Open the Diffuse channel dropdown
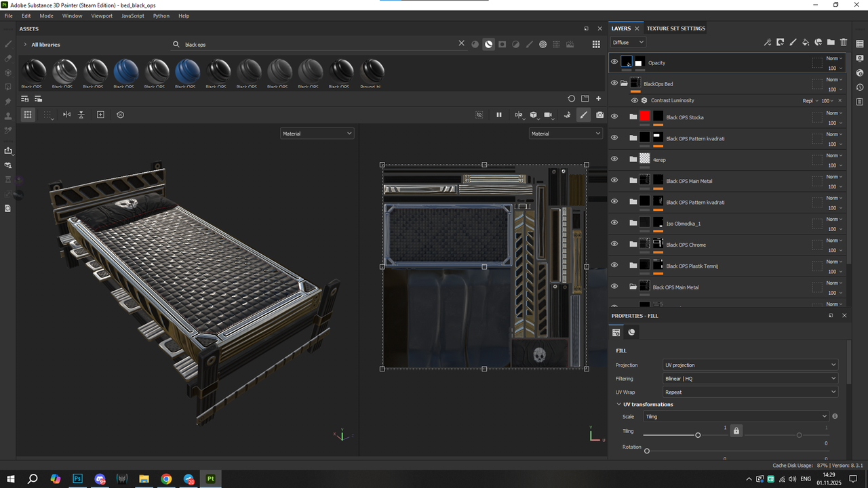Screen dimensions: 868x488 (628, 42)
